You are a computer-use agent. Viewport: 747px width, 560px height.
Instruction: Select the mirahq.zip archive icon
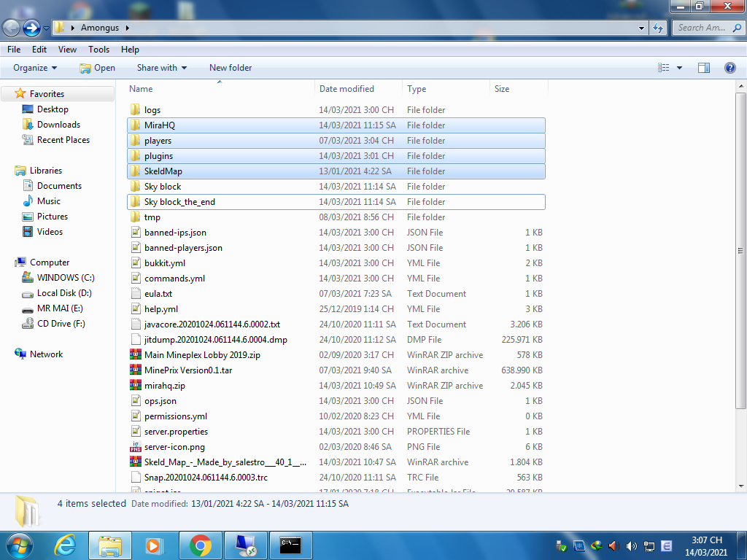coord(135,385)
